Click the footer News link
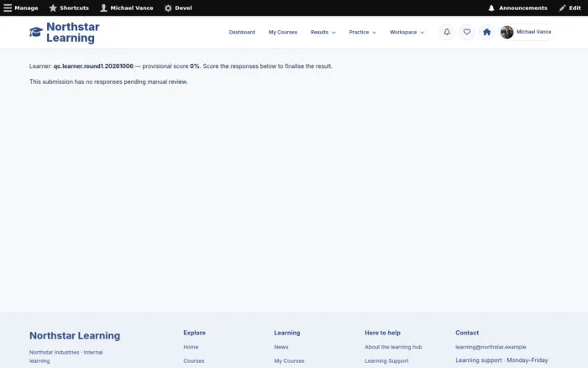Image resolution: width=588 pixels, height=368 pixels. coord(281,347)
